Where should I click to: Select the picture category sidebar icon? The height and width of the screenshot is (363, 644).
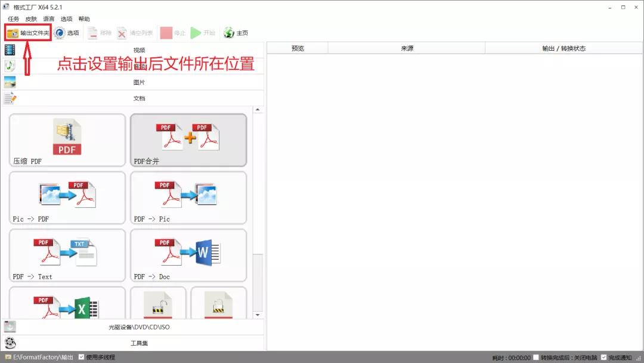(9, 82)
